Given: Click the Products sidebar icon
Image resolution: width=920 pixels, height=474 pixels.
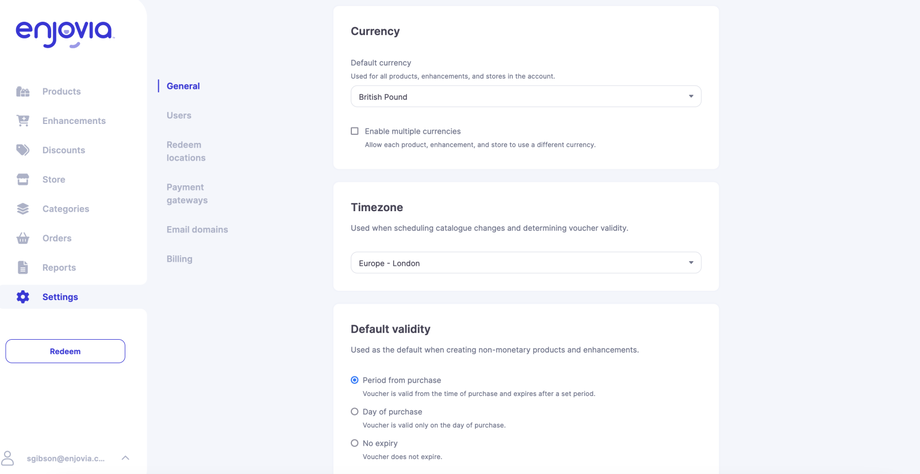Looking at the screenshot, I should tap(23, 92).
